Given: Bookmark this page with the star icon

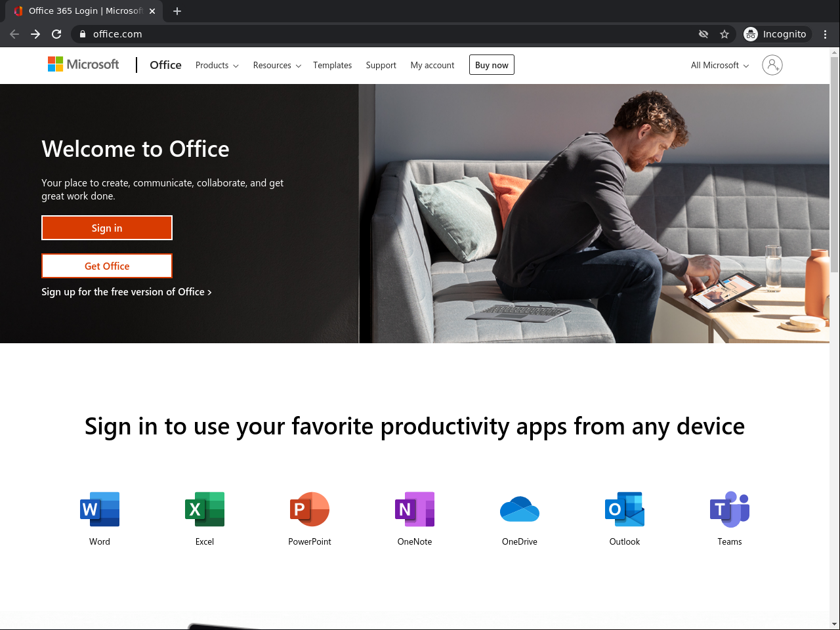Looking at the screenshot, I should tap(724, 34).
